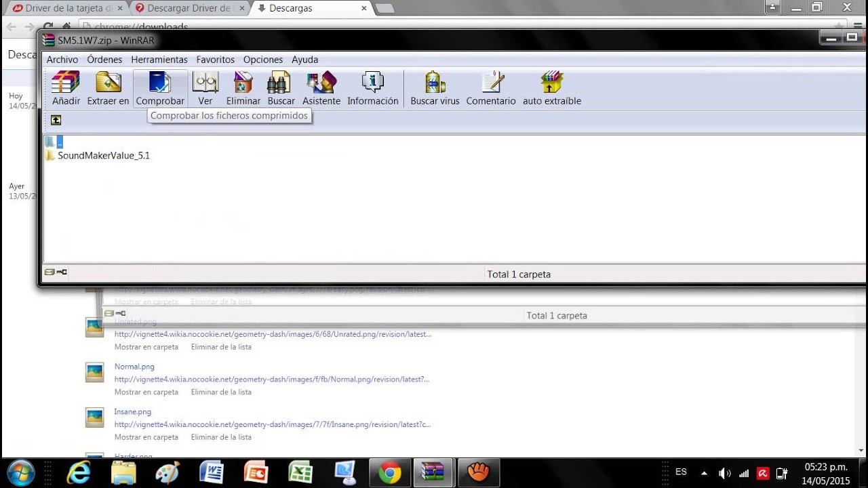Switch to Chrome in the taskbar

[x=389, y=472]
